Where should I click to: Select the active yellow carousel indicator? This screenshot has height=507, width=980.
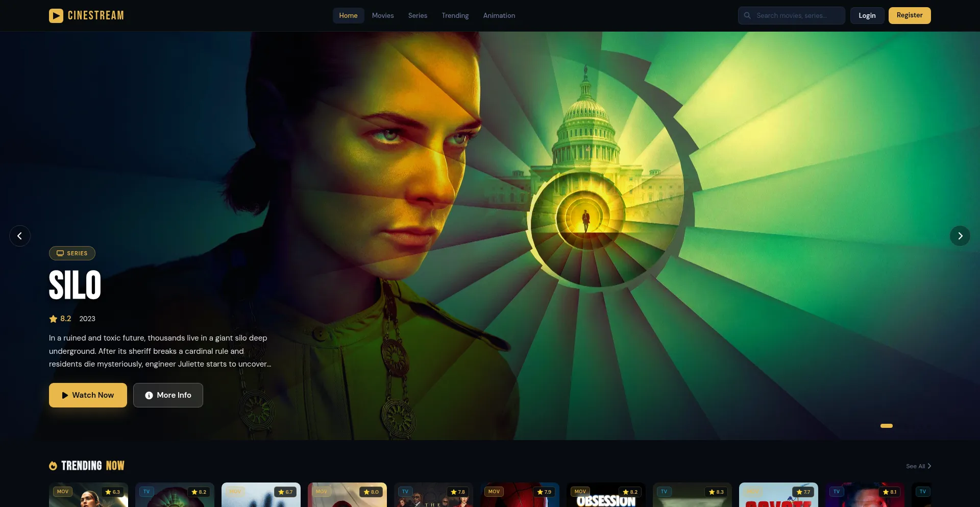887,426
